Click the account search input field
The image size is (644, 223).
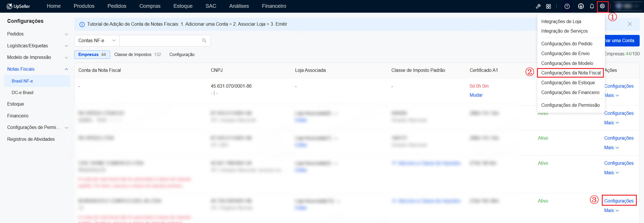coord(160,41)
